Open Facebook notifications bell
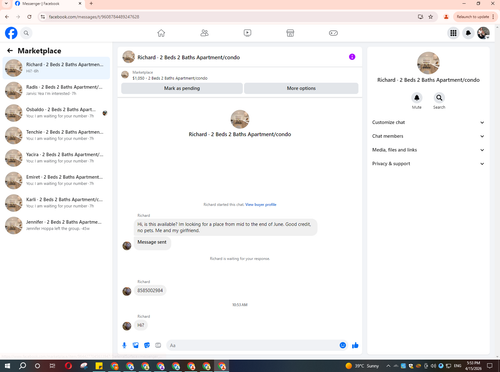 [468, 33]
